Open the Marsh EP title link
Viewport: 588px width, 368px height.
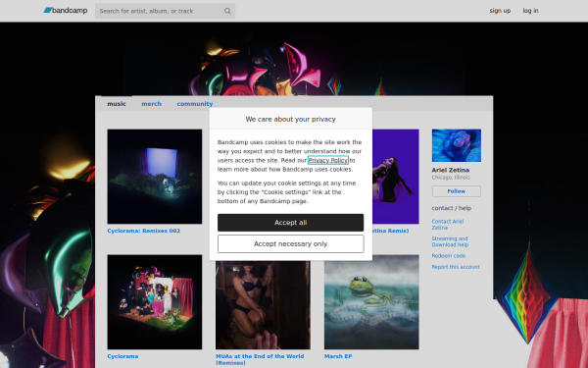[x=338, y=356]
